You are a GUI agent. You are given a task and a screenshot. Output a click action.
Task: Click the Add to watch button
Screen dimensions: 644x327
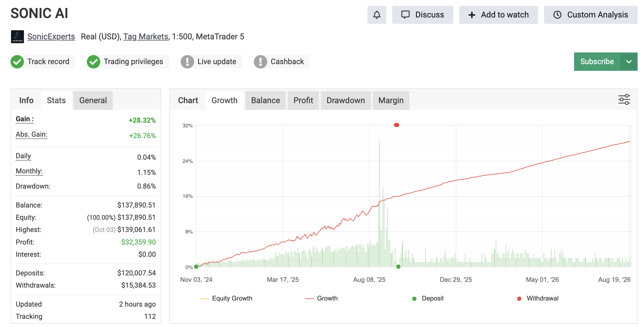pos(499,15)
